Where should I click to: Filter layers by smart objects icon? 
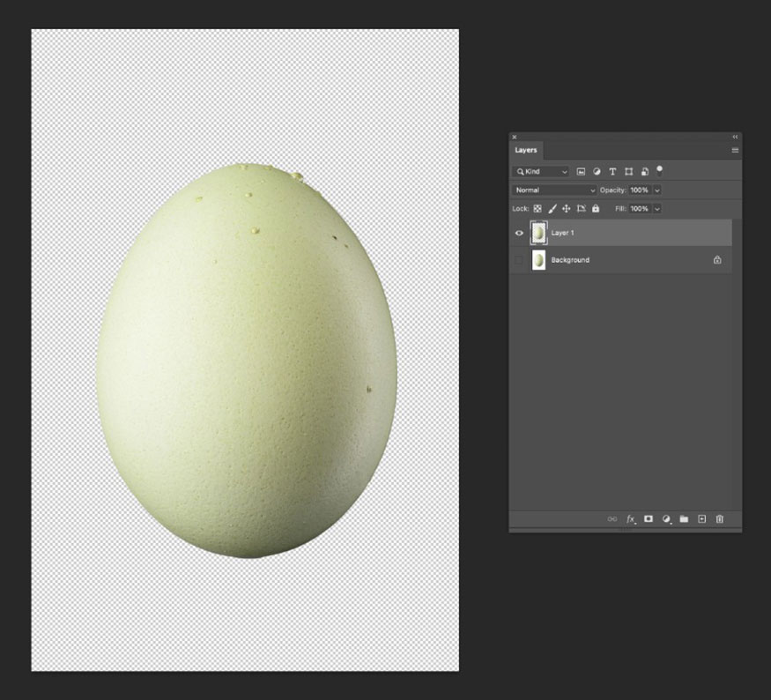click(x=645, y=172)
